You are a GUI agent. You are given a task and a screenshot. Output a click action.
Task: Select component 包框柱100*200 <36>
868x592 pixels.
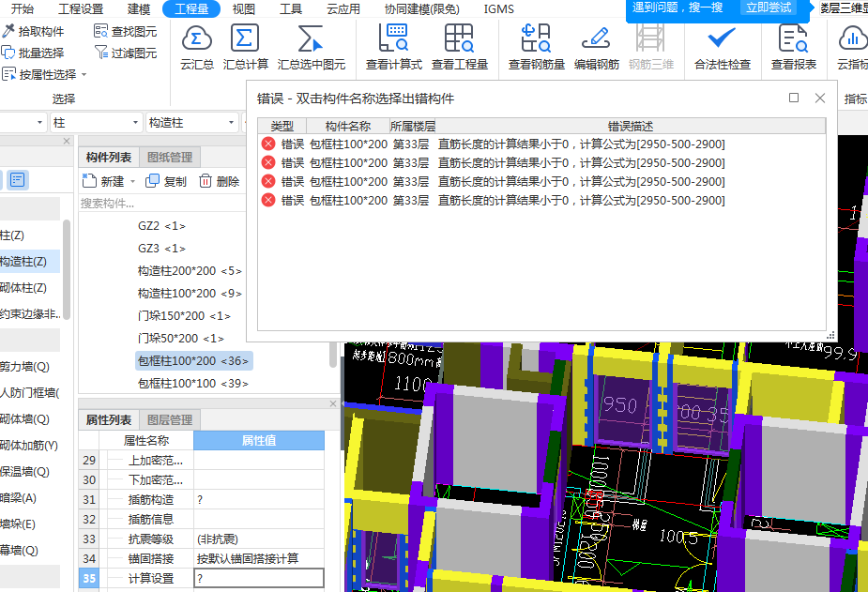tap(193, 360)
